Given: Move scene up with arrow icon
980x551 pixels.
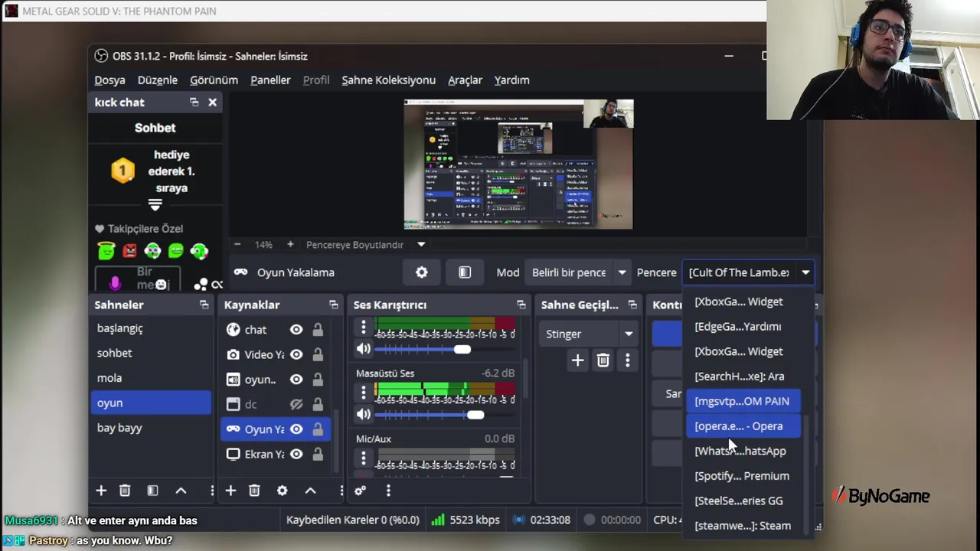Looking at the screenshot, I should tap(181, 491).
